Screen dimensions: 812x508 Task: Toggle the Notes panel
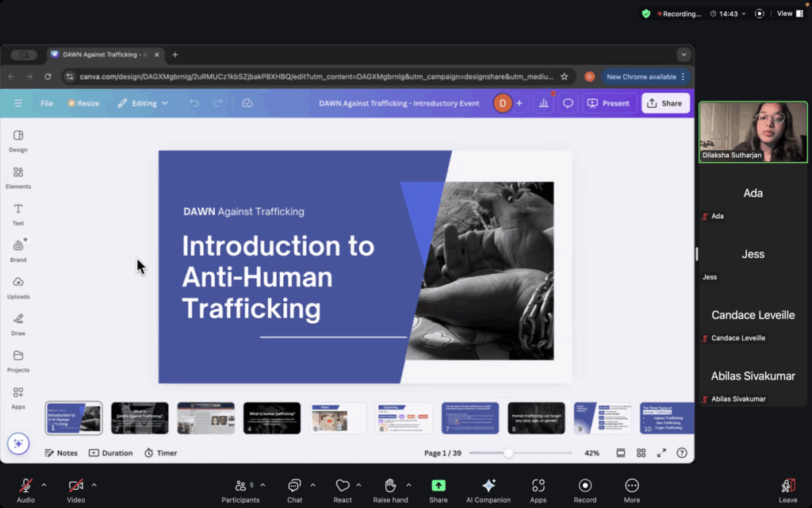61,453
